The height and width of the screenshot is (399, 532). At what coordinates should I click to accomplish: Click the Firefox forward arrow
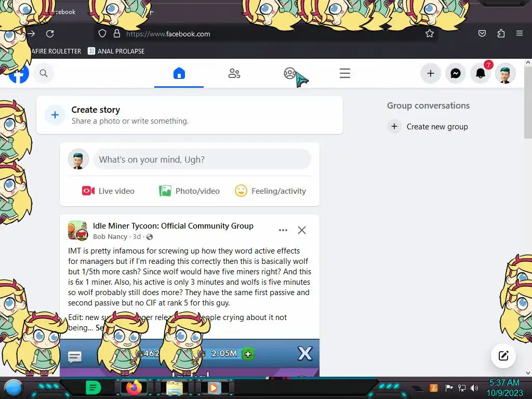point(31,34)
